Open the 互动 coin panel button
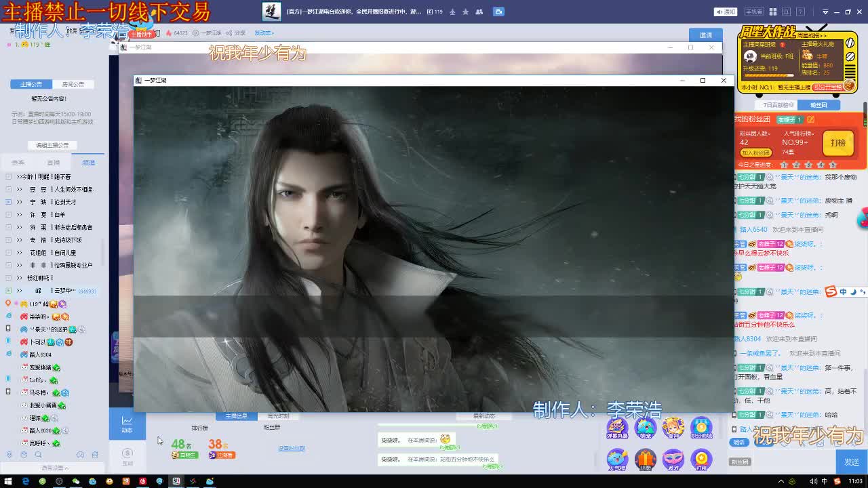Image resolution: width=868 pixels, height=488 pixels. [127, 456]
